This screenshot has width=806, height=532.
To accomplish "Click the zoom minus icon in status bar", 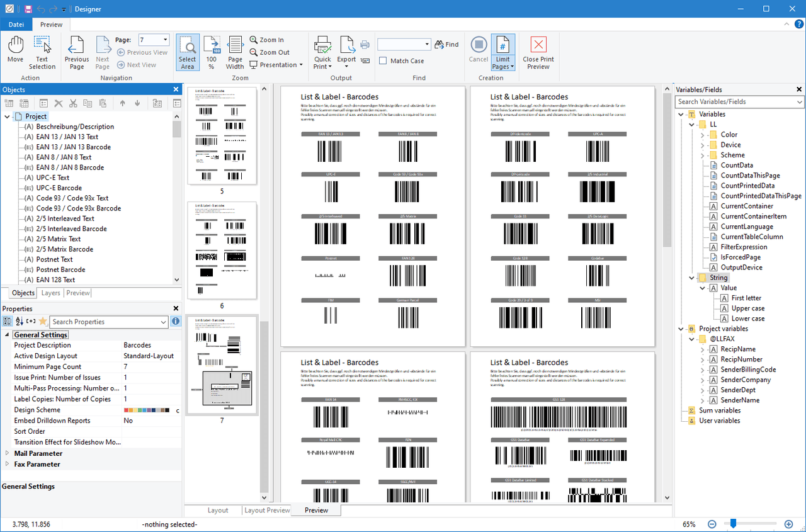I will coord(712,524).
